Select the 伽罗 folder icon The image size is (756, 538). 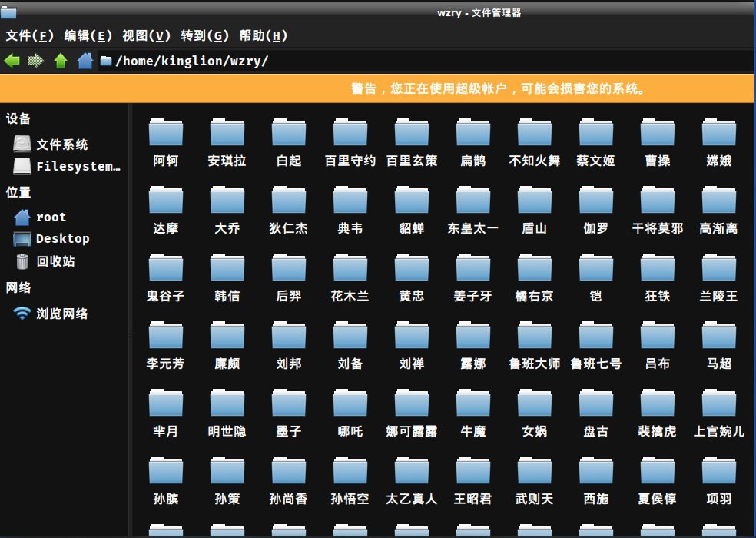click(x=596, y=199)
